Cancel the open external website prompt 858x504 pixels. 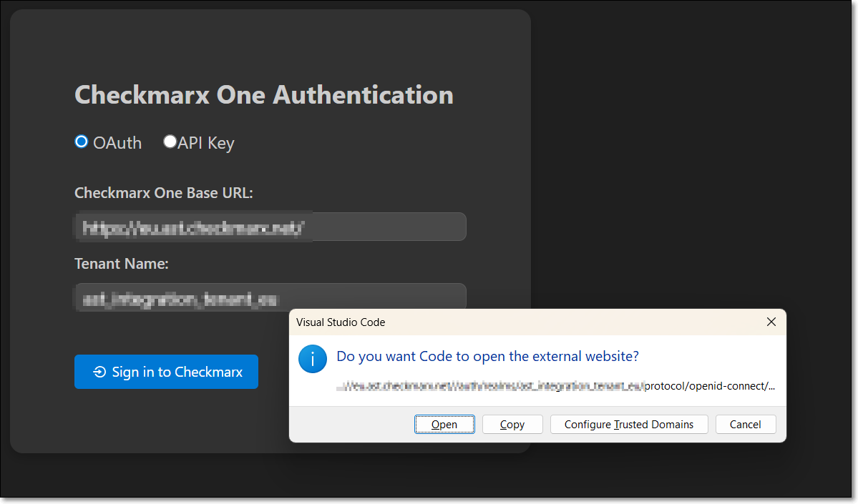click(745, 424)
